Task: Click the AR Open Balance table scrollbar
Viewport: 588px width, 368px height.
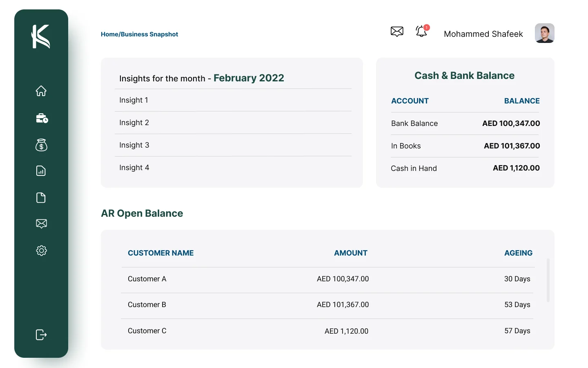Action: coord(548,280)
